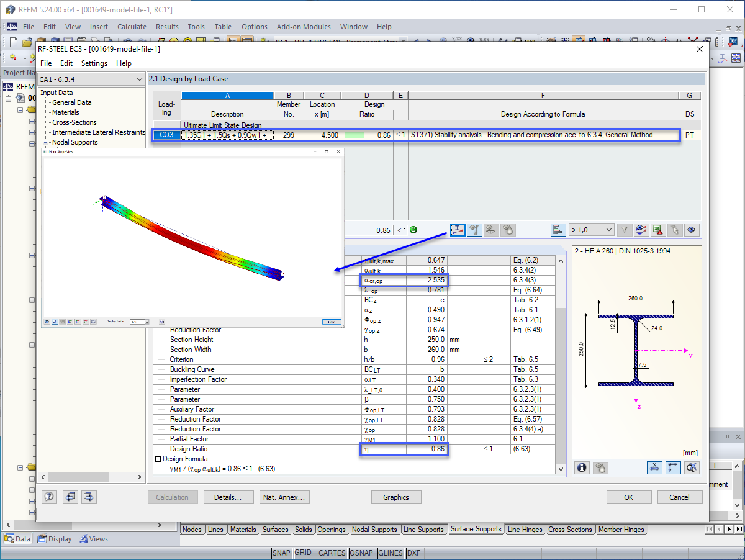
Task: Collapse the Nodal Supports tree branch
Action: coord(46,142)
